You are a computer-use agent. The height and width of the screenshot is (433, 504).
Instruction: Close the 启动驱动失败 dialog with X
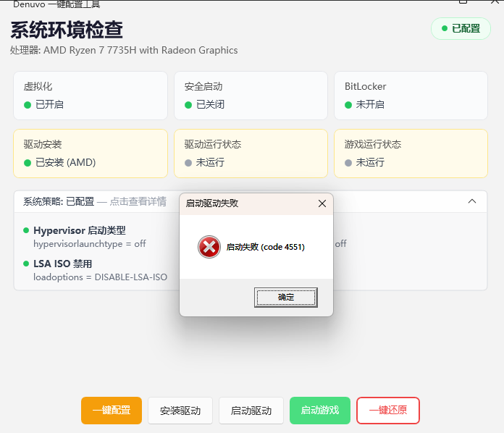[x=322, y=203]
